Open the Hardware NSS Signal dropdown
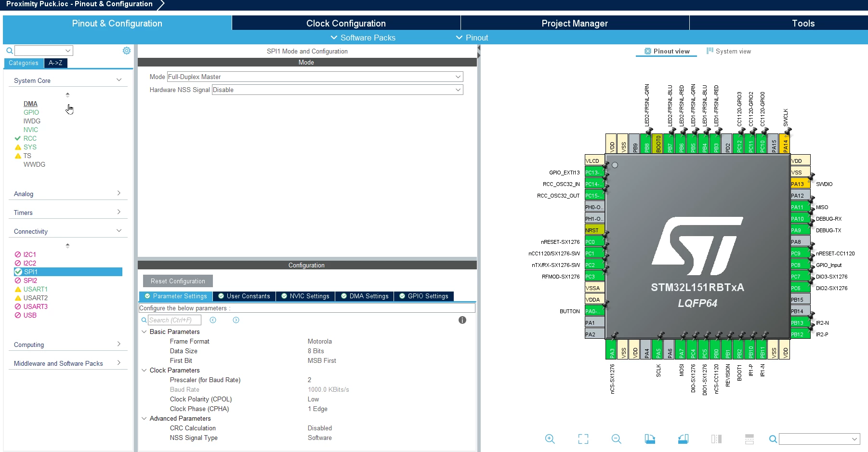Image resolution: width=868 pixels, height=452 pixels. click(x=338, y=90)
